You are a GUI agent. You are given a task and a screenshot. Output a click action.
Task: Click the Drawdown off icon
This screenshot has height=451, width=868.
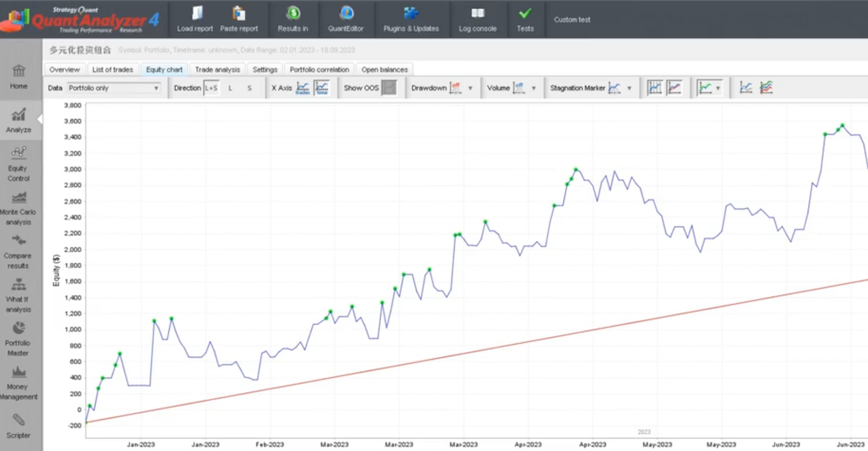coord(455,88)
